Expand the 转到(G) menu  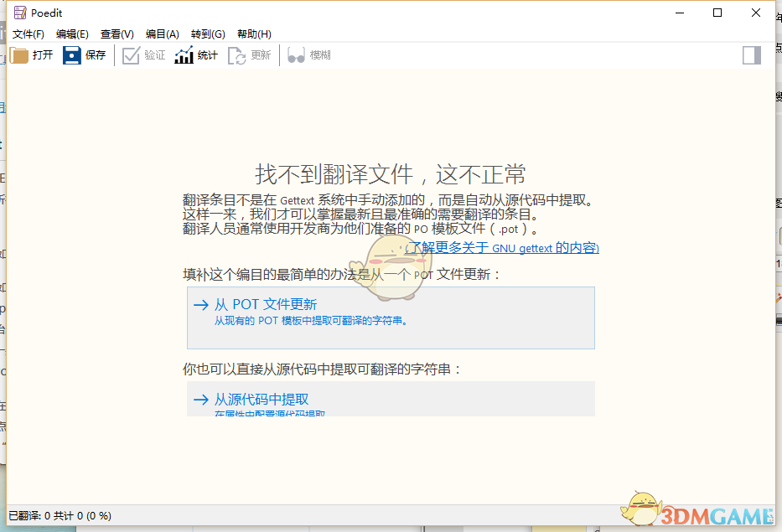click(x=208, y=34)
